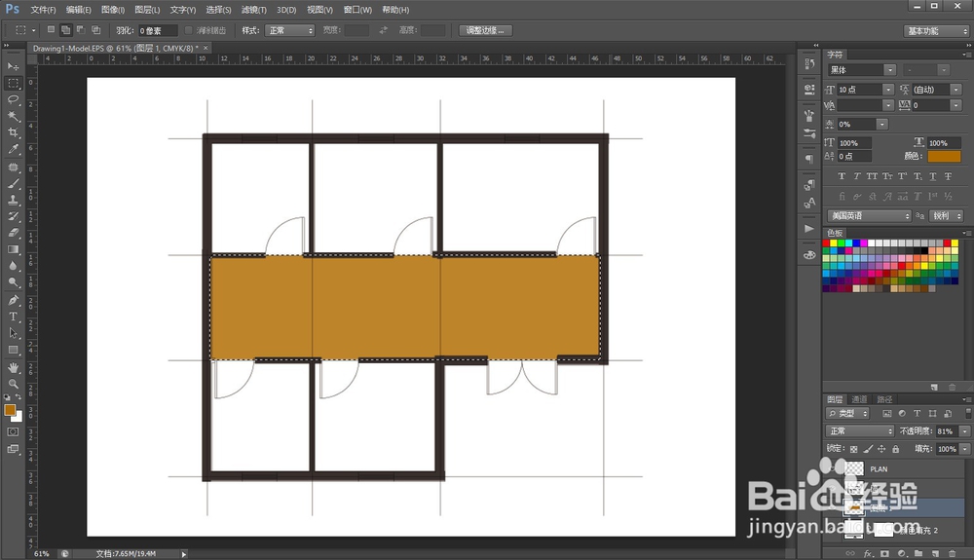Select the Rectangle shape tool
Image resolution: width=974 pixels, height=560 pixels.
[x=13, y=351]
